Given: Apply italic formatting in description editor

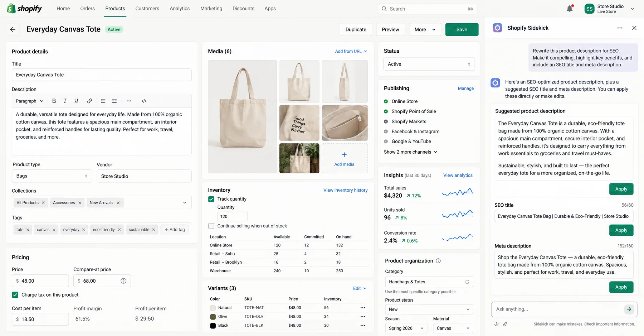Looking at the screenshot, I should (x=65, y=101).
